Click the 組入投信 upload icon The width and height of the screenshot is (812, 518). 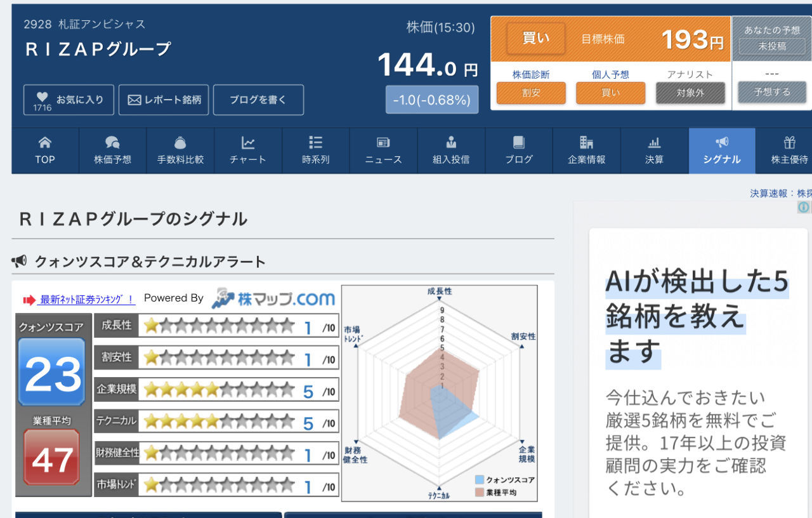click(x=451, y=143)
